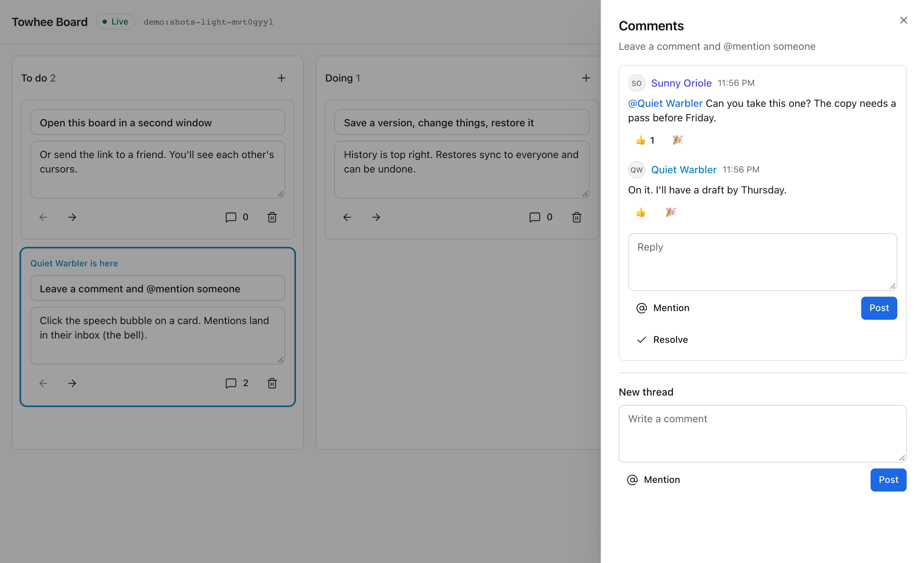
Task: Click the @Quiet Warbler mention link
Action: click(x=665, y=104)
